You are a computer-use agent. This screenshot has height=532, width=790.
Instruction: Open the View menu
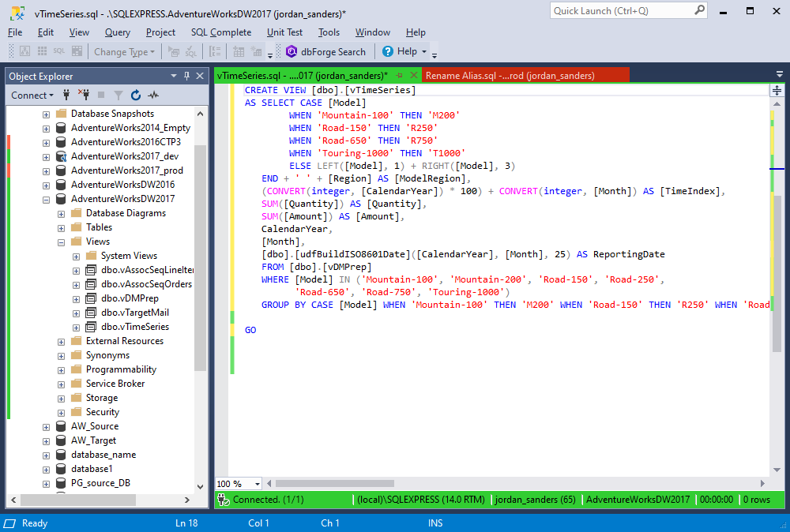tap(79, 32)
